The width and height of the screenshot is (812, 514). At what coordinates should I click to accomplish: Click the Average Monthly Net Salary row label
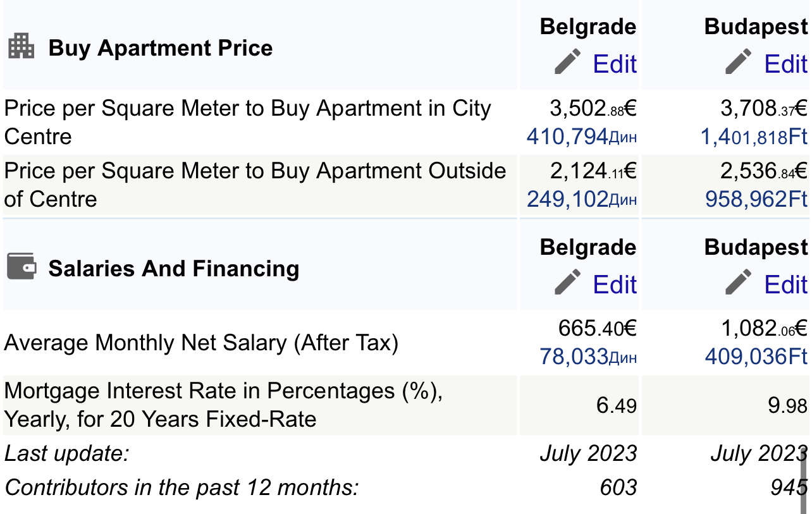[x=201, y=343]
